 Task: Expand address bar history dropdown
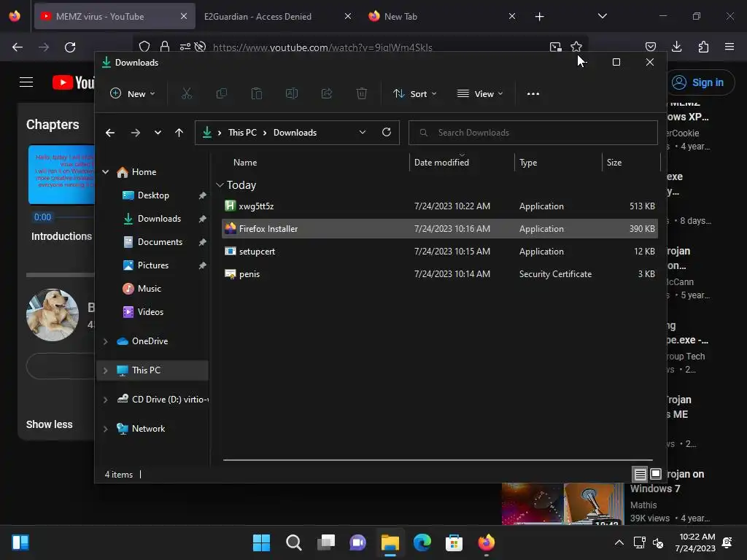pyautogui.click(x=363, y=133)
